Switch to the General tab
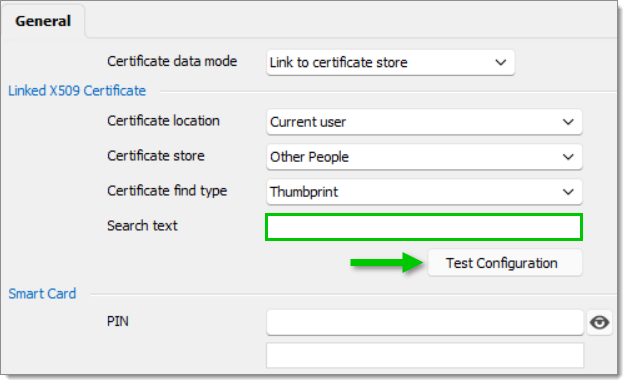Image resolution: width=628 pixels, height=385 pixels. [43, 21]
